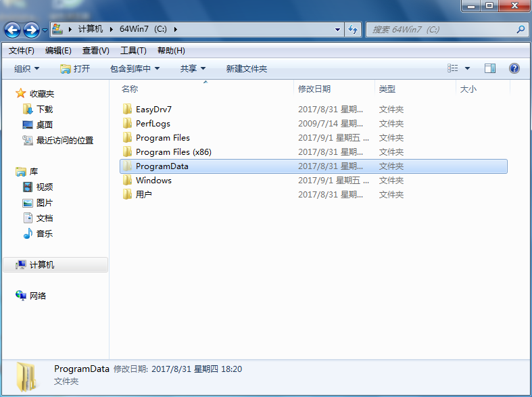Click in the 搜索 64Win7 search field
Screen dimensions: 532x397
(x=439, y=30)
